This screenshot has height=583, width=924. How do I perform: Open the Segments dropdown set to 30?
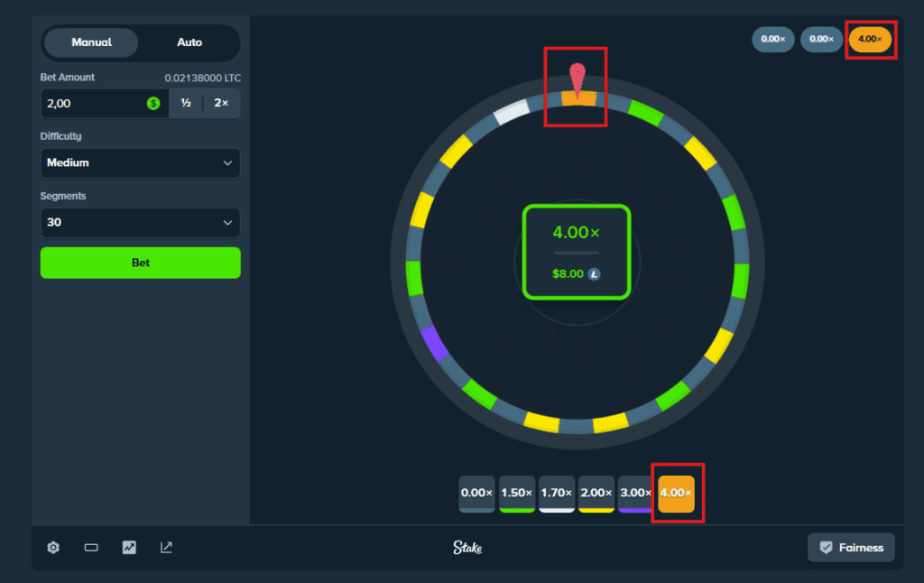(x=140, y=223)
